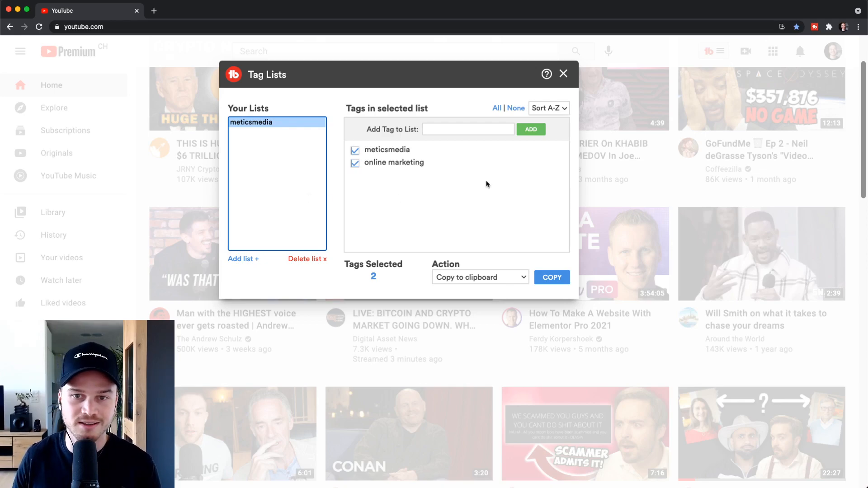Open How To Make A Website With Elementor title
868x488 pixels.
coord(590,319)
